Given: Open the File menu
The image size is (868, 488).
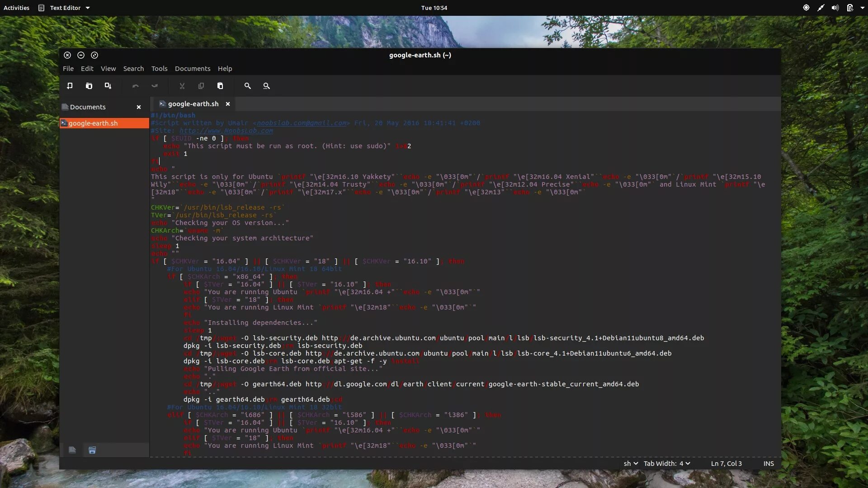Looking at the screenshot, I should (68, 69).
